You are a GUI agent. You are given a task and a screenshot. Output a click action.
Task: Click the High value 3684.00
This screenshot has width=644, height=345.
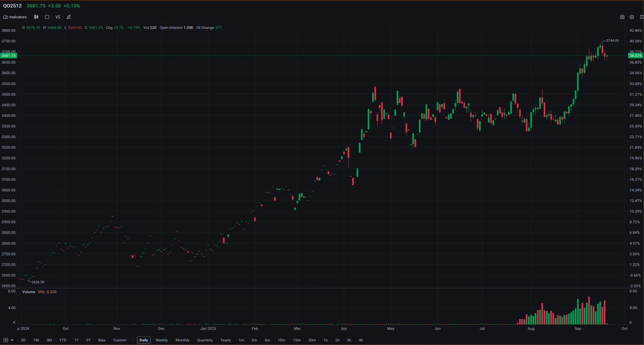54,28
